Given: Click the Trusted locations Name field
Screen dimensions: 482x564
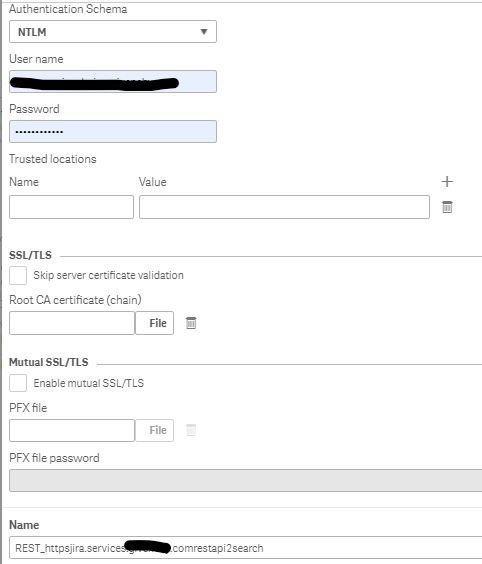Looking at the screenshot, I should coord(71,207).
